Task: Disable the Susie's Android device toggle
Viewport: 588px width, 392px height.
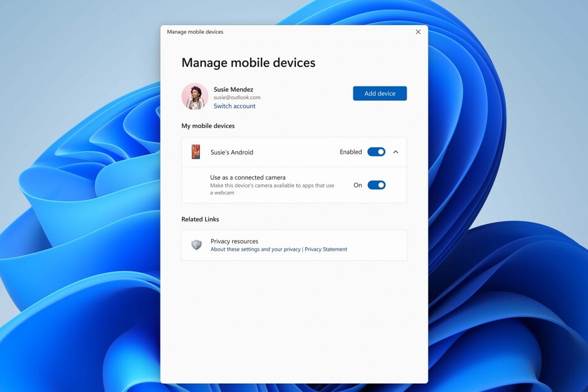Action: pyautogui.click(x=376, y=152)
